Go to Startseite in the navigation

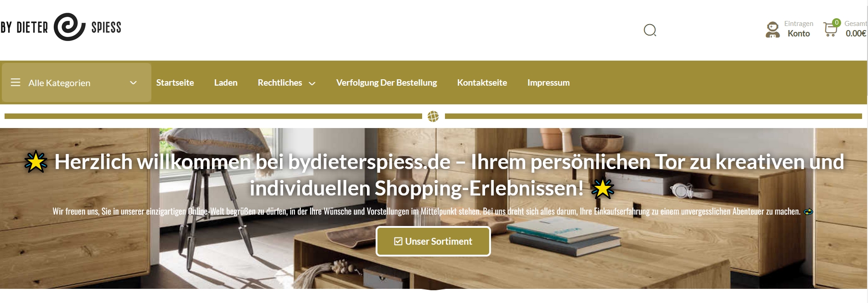tap(175, 82)
